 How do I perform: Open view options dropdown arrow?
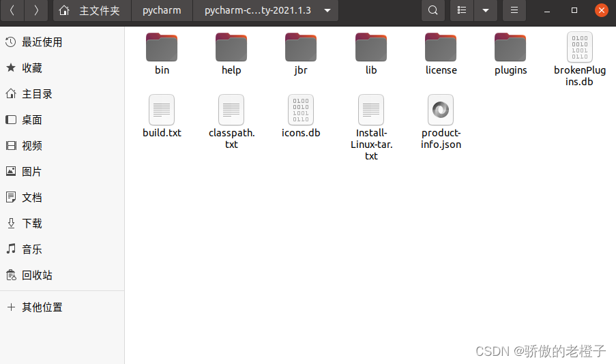pos(486,10)
